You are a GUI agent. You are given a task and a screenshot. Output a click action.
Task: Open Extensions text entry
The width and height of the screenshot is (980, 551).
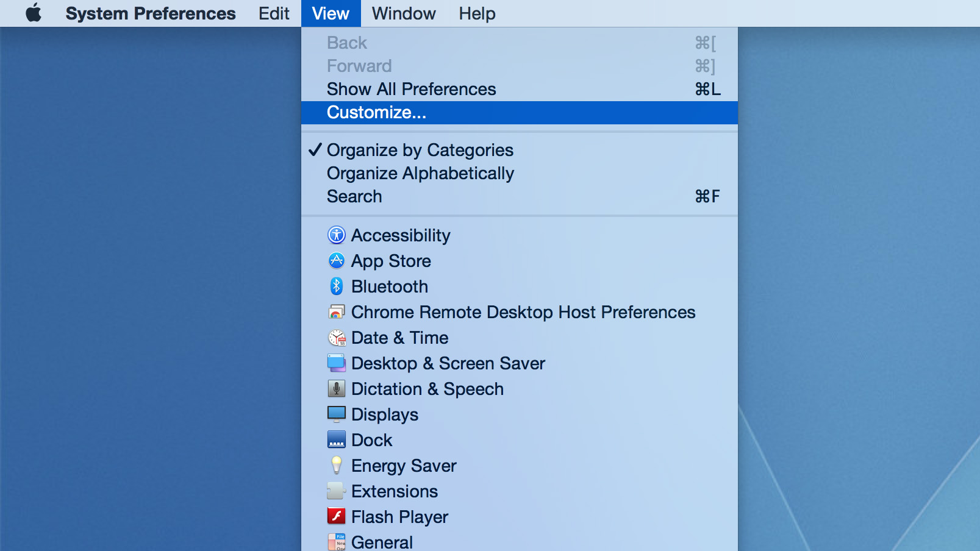(395, 491)
